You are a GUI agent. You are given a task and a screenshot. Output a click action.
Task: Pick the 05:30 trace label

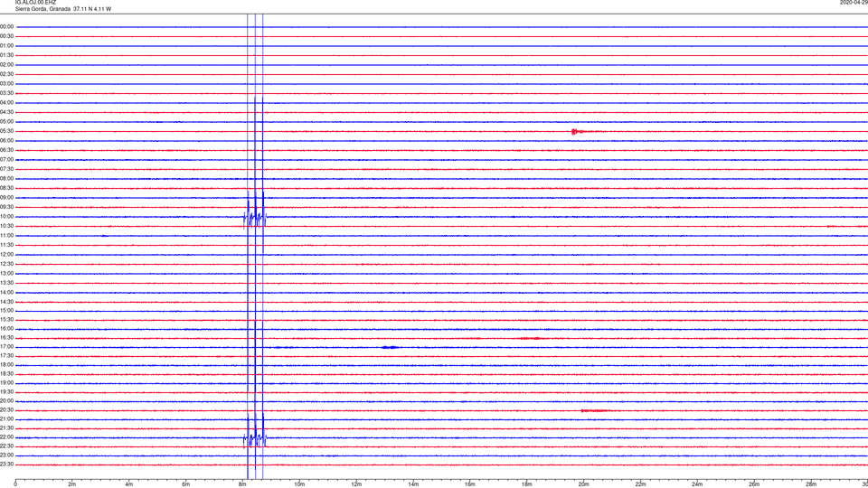point(6,131)
